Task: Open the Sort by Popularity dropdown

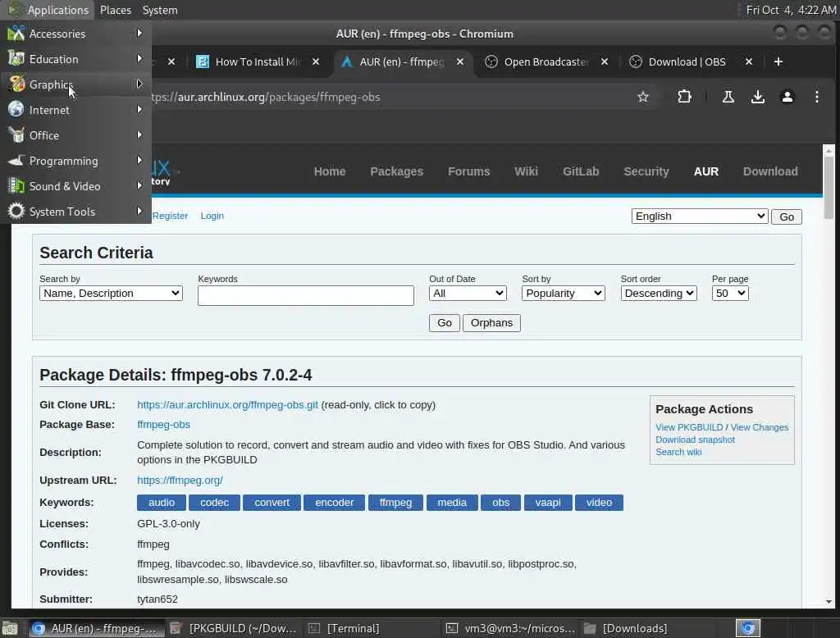Action: point(563,293)
